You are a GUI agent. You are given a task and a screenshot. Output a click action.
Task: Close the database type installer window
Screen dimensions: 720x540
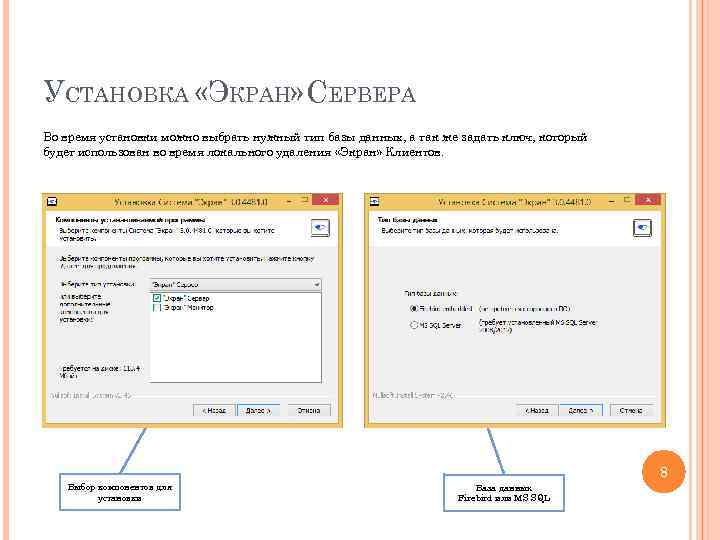pos(648,200)
